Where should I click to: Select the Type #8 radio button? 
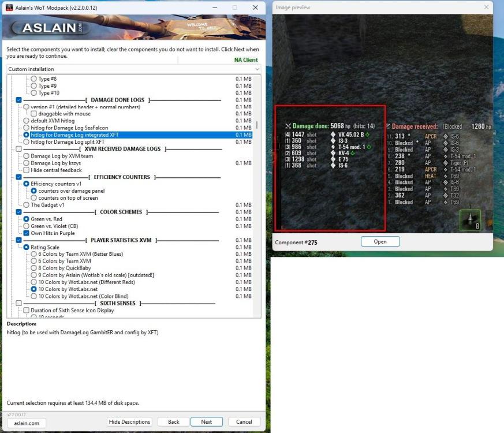click(33, 79)
